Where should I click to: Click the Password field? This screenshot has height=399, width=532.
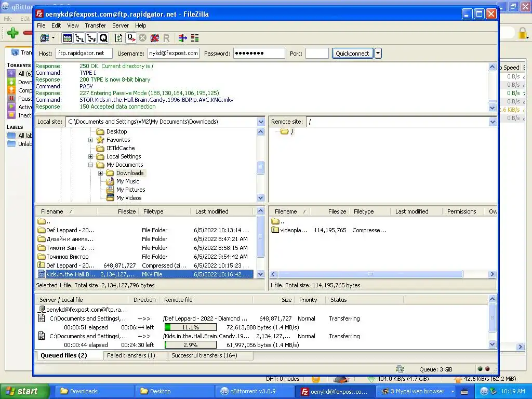(259, 54)
